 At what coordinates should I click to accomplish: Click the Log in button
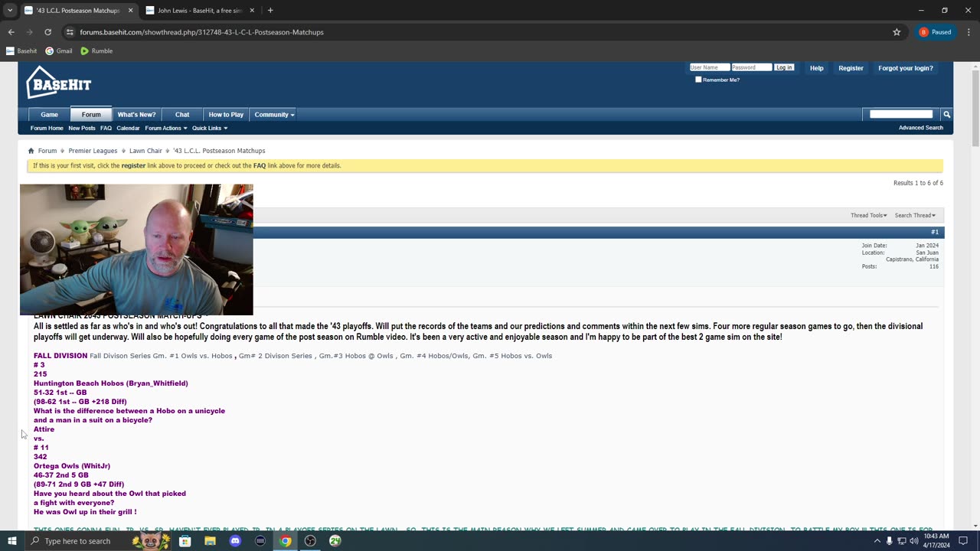point(784,67)
